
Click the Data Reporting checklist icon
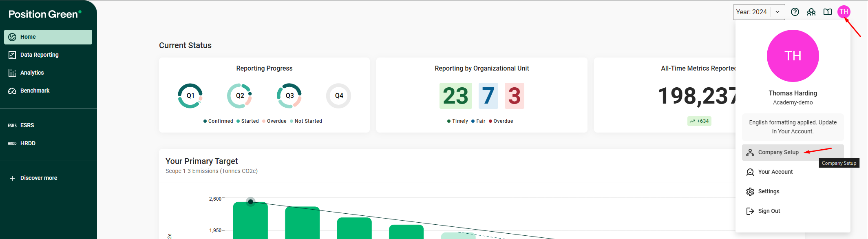12,55
